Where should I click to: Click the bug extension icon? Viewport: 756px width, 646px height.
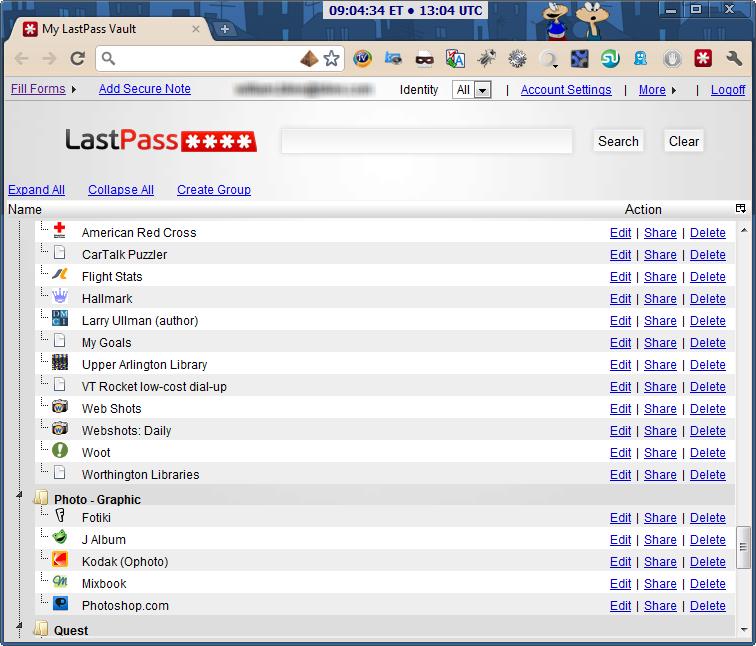point(486,59)
